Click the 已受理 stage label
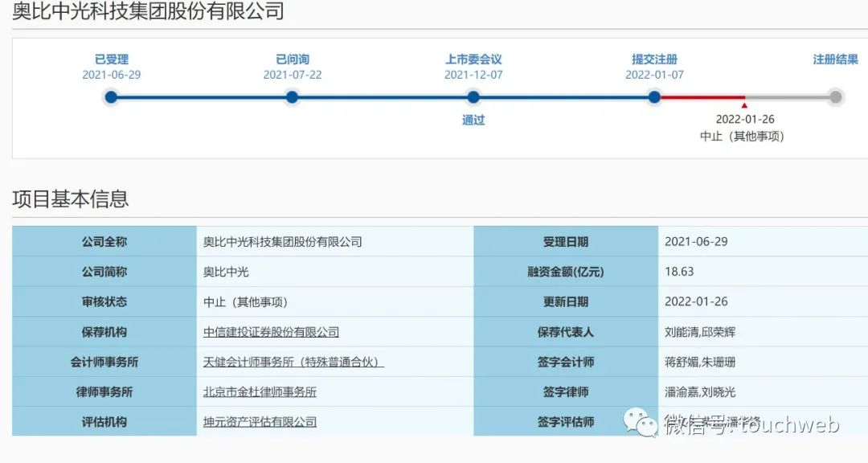This screenshot has width=868, height=463. 111,59
